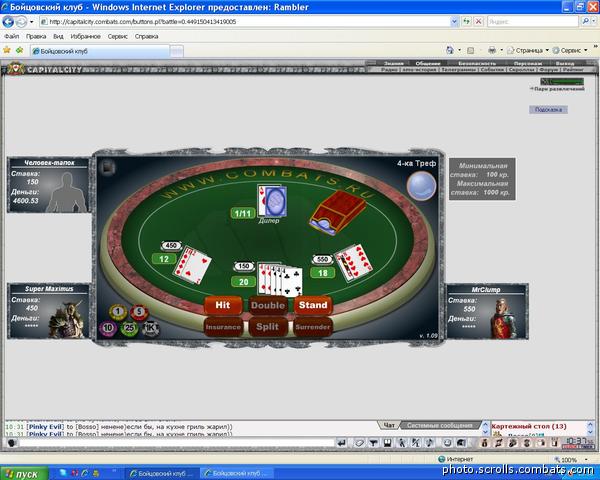Image resolution: width=600 pixels, height=480 pixels.
Task: Select the red 5 credit chip
Action: tap(139, 312)
